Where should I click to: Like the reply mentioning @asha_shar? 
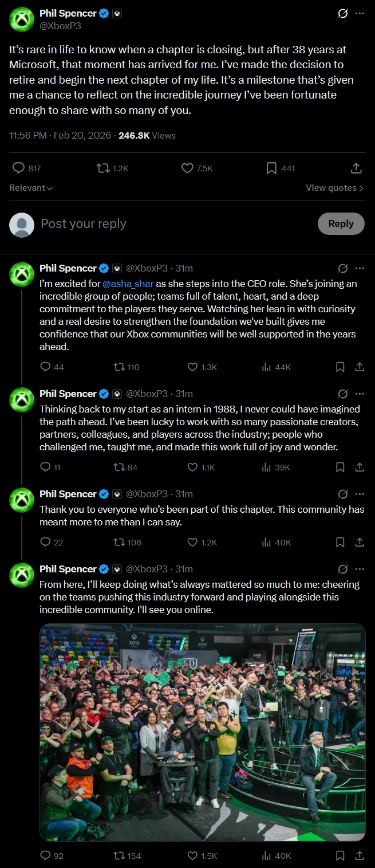193,367
